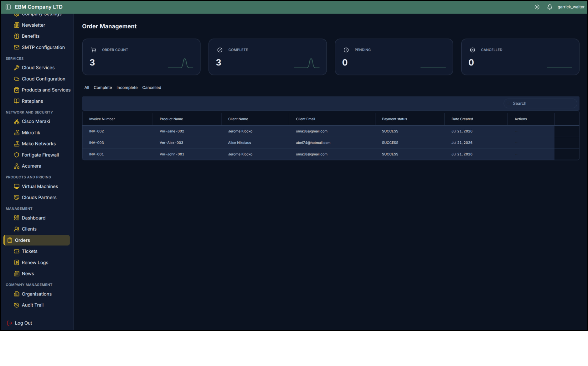Open the garrick_walter user menu
The height and width of the screenshot is (366, 588).
tap(571, 7)
